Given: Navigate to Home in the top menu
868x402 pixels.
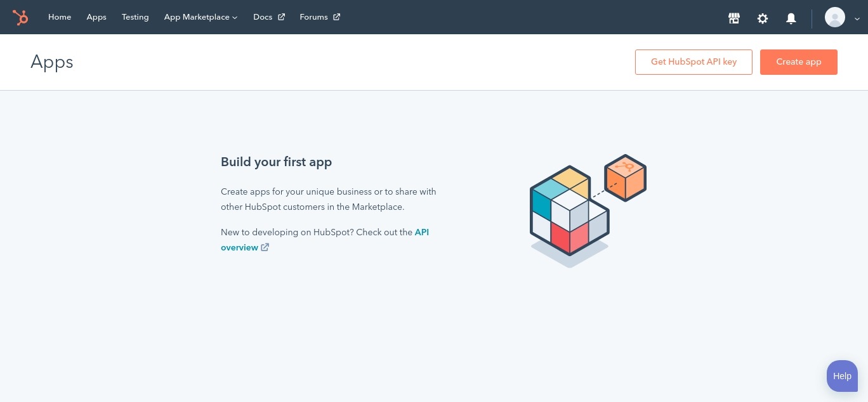Looking at the screenshot, I should click(60, 17).
